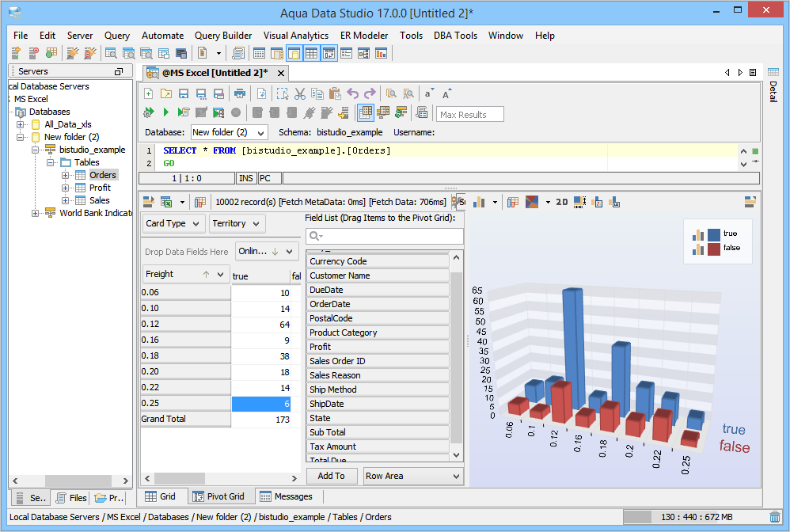Click the chart color palette icon
790x532 pixels.
[x=531, y=202]
